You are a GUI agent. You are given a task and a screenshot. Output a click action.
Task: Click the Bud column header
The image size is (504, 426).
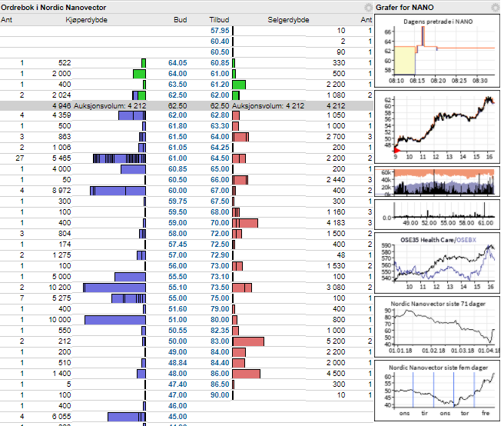tap(180, 20)
